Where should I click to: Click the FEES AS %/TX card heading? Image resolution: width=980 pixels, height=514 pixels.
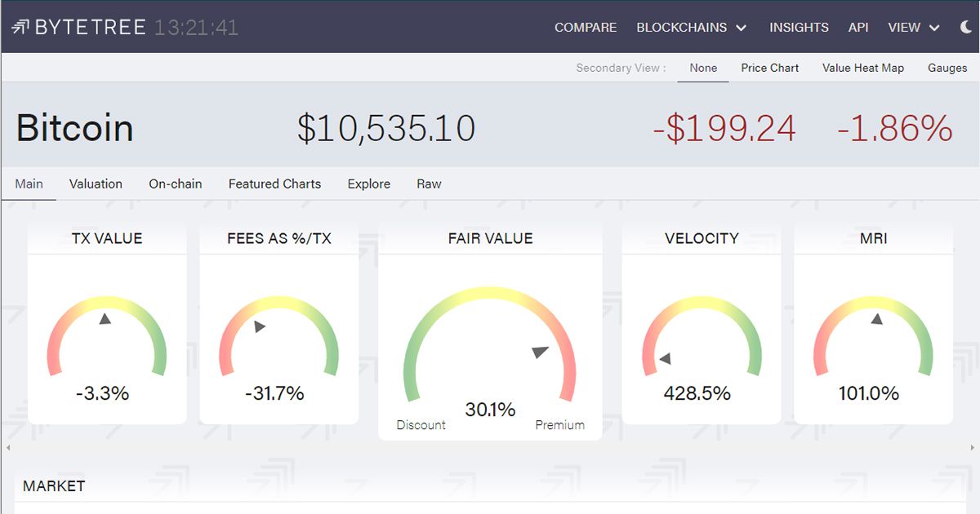pos(279,238)
